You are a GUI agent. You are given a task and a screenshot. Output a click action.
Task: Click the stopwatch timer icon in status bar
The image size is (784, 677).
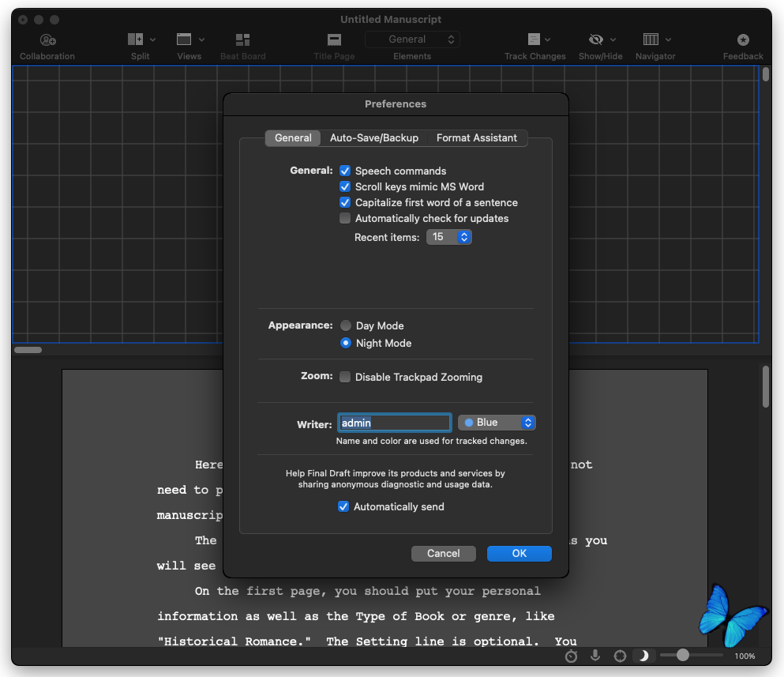[x=571, y=656]
